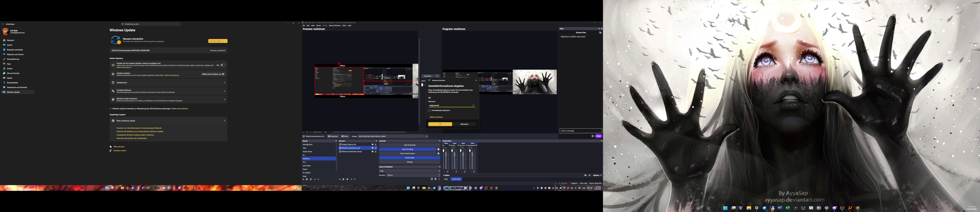This screenshot has height=212, width=980.
Task: Open arrow beside Jetzt neu starten
Action: click(226, 41)
